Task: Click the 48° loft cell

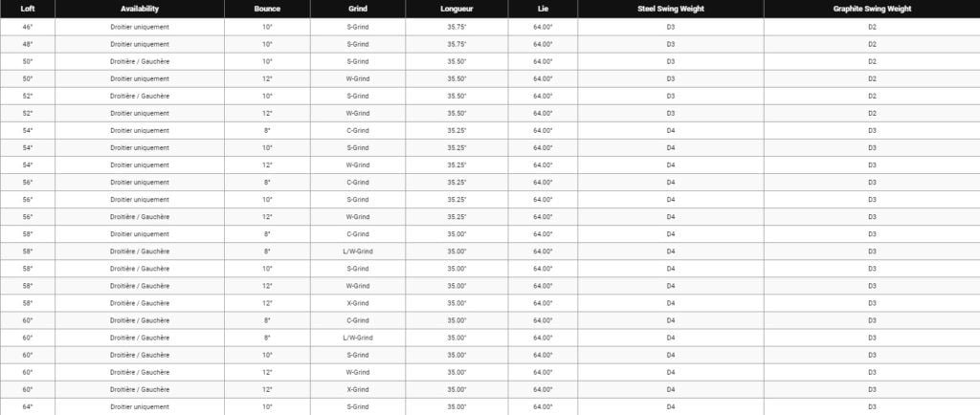Action: 28,44
